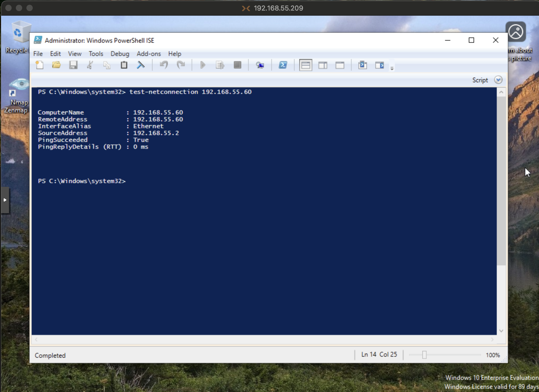
Task: Expand the remote session side panel arrow
Action: [x=5, y=200]
